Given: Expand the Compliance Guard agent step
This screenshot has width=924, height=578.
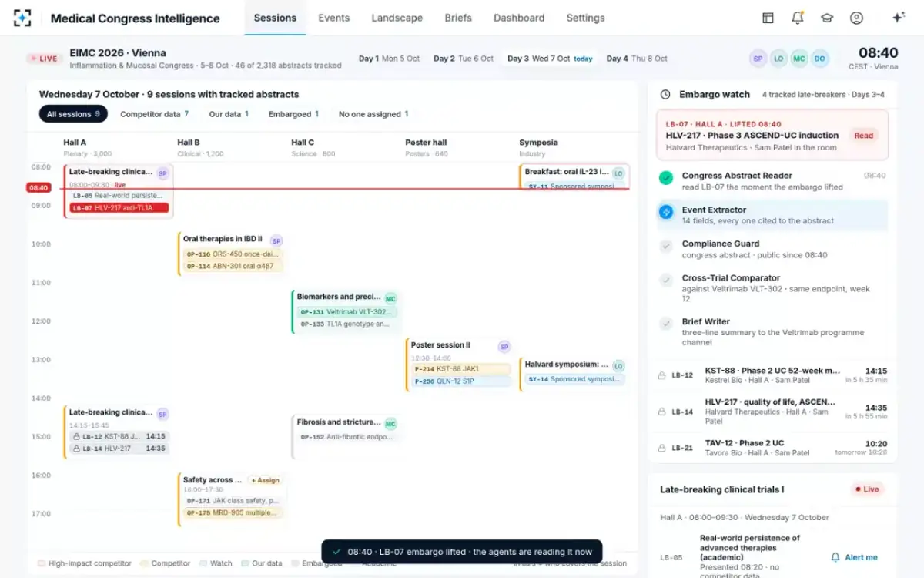Looking at the screenshot, I should [x=772, y=249].
